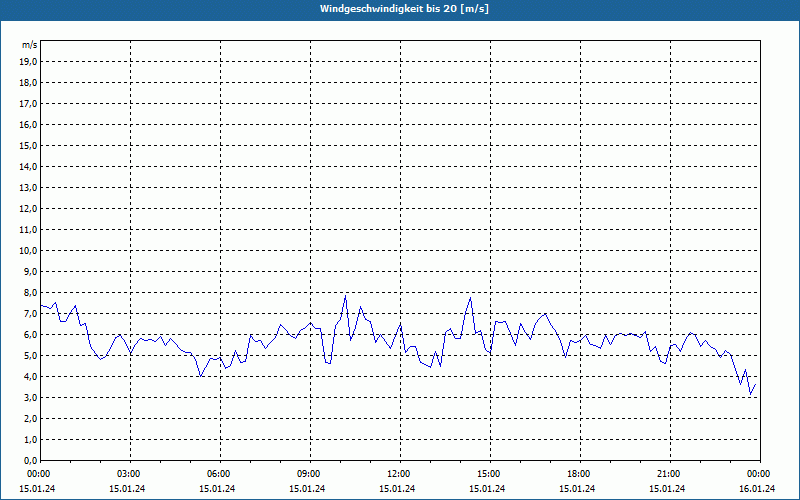Click the "15.01.24" date beneath 06:00
Image resolution: width=800 pixels, height=500 pixels.
tap(217, 489)
